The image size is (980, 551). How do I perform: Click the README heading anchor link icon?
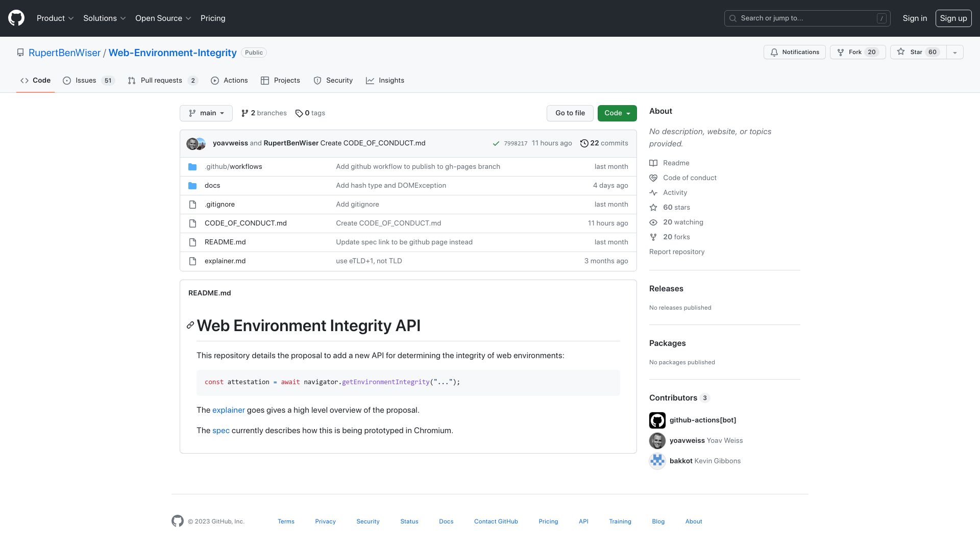coord(190,325)
